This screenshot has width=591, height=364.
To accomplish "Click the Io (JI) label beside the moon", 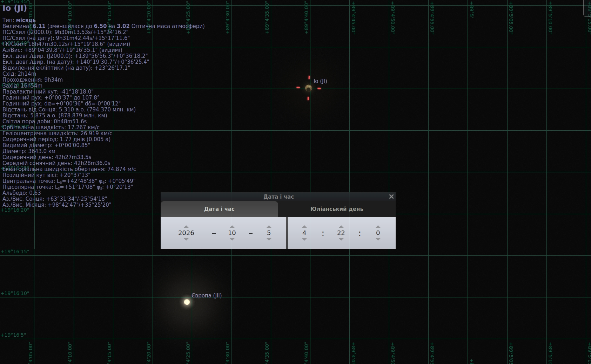I will [320, 81].
